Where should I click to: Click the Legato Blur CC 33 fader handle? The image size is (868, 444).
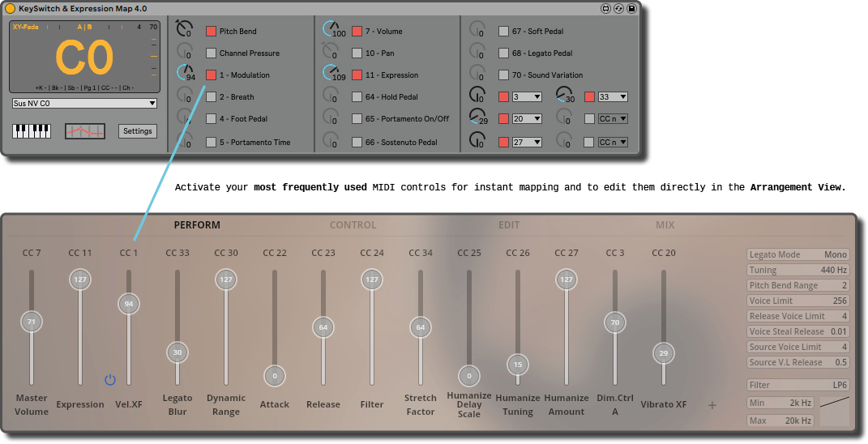pyautogui.click(x=177, y=352)
